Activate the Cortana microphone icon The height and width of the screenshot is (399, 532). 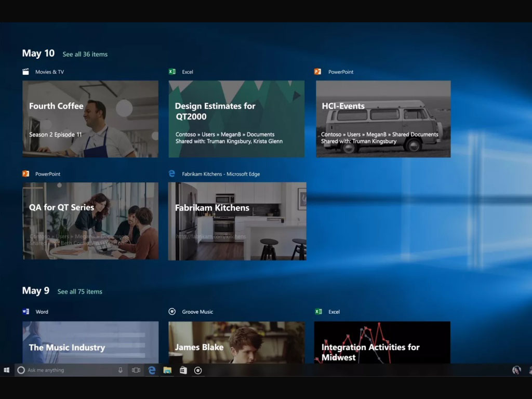point(120,370)
